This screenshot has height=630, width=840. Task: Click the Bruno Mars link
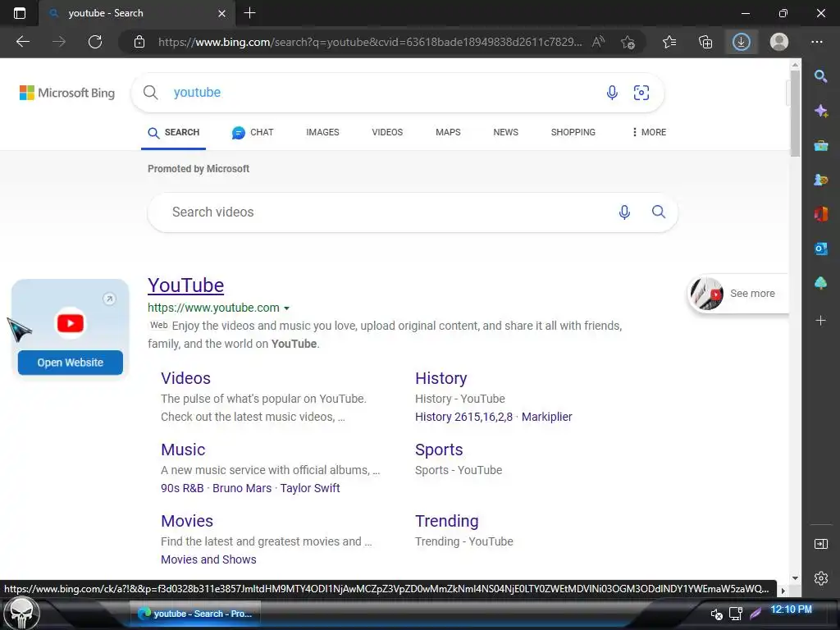click(242, 488)
